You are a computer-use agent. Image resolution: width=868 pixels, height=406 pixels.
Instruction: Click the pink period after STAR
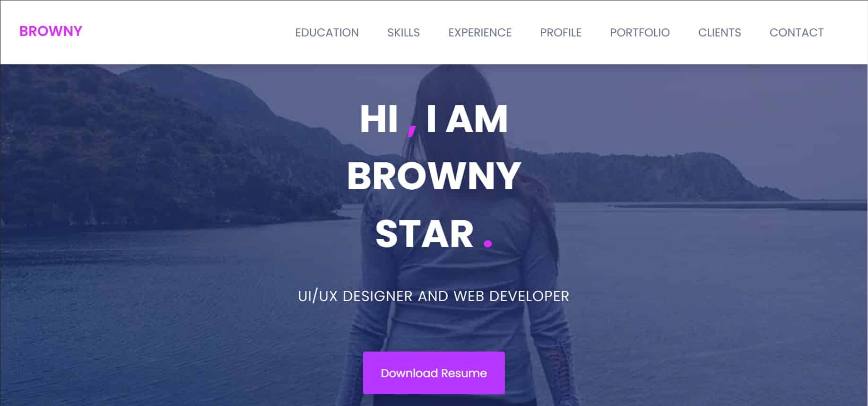pos(488,243)
